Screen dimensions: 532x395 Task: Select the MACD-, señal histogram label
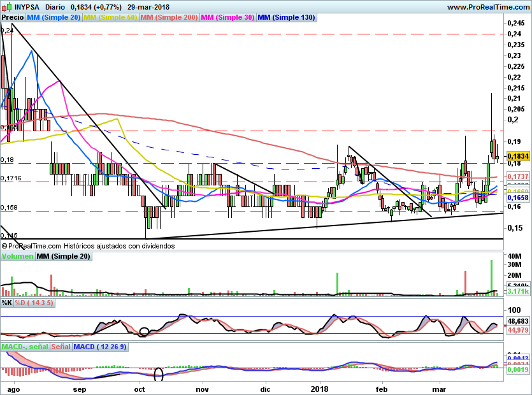coord(25,347)
